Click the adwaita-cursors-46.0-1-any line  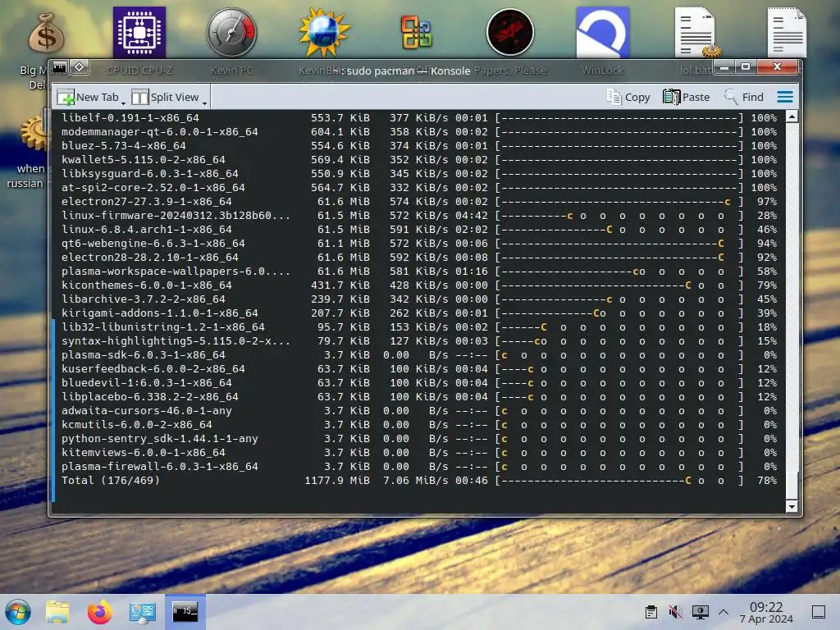(419, 410)
